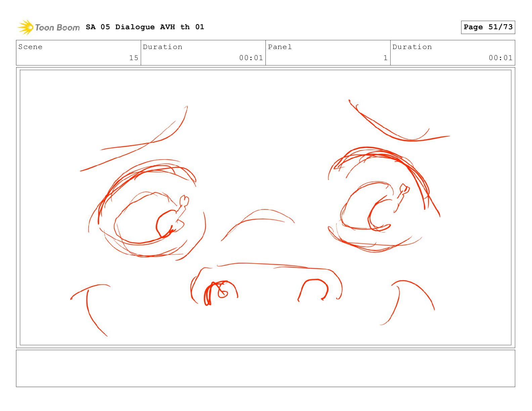Click the 'Page 51/73' box

point(488,27)
